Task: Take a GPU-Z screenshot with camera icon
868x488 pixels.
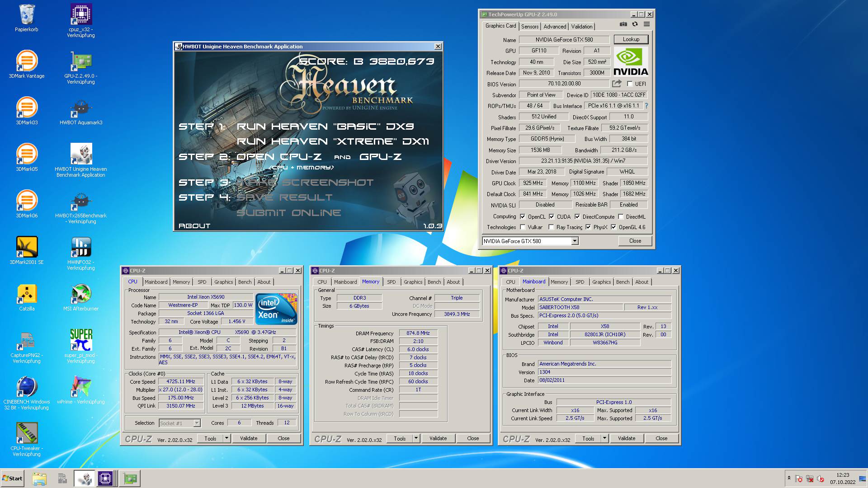Action: point(623,24)
